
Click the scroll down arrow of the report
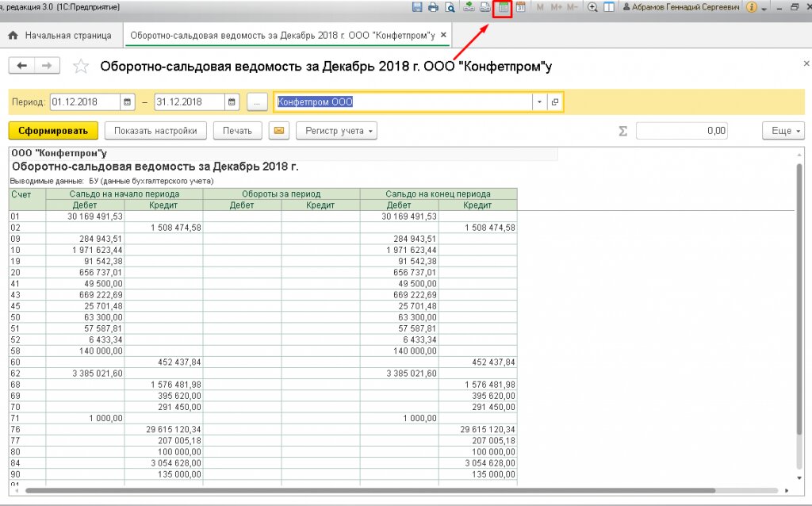click(x=799, y=478)
